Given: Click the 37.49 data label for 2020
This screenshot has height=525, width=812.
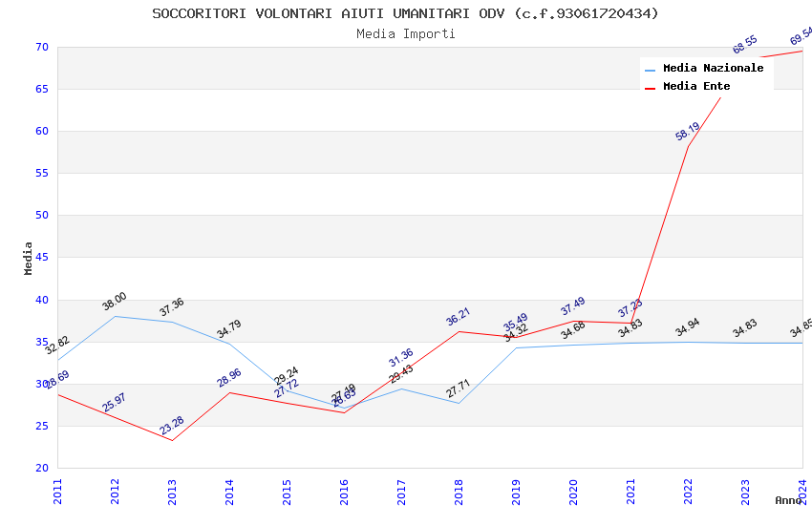Looking at the screenshot, I should coord(573,305).
